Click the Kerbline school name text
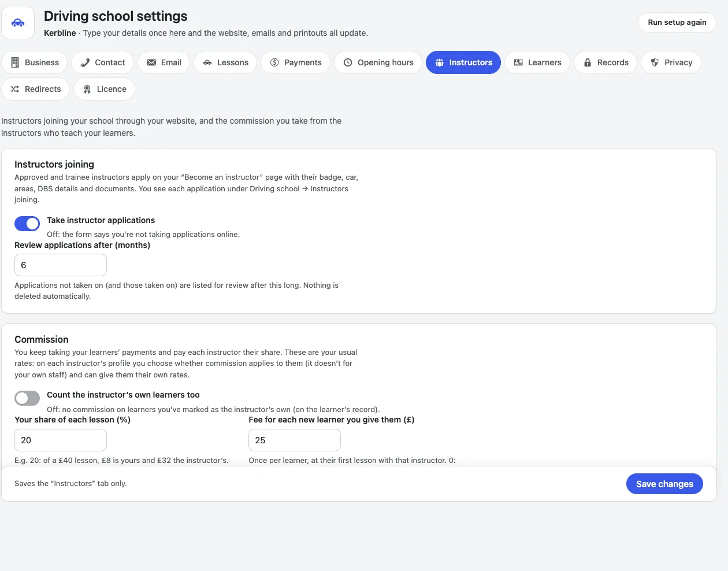Screen dimensions: 728x571 [x=60, y=33]
